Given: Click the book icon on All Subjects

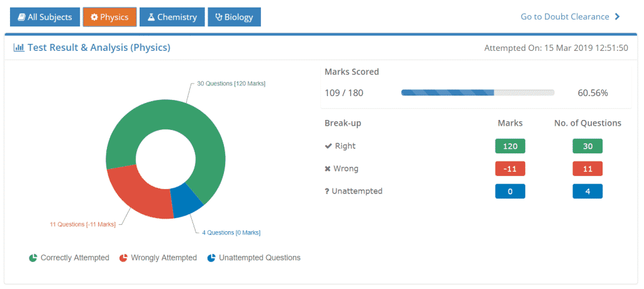Looking at the screenshot, I should pos(22,17).
